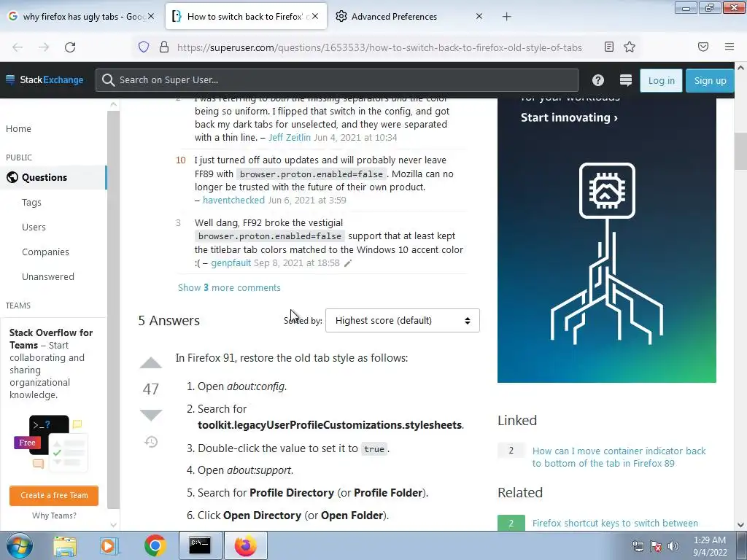Open haventchecked's user profile link

tap(233, 200)
